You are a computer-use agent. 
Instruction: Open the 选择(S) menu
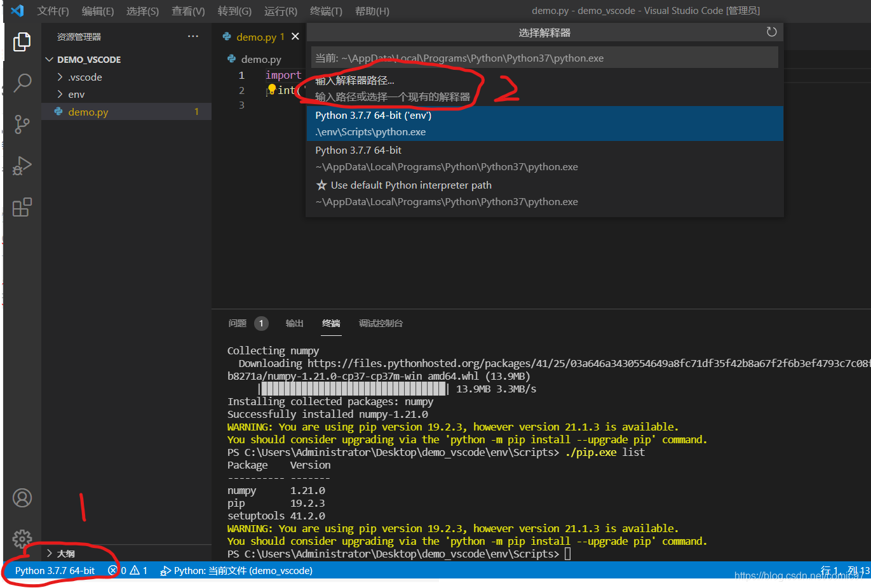coord(142,11)
